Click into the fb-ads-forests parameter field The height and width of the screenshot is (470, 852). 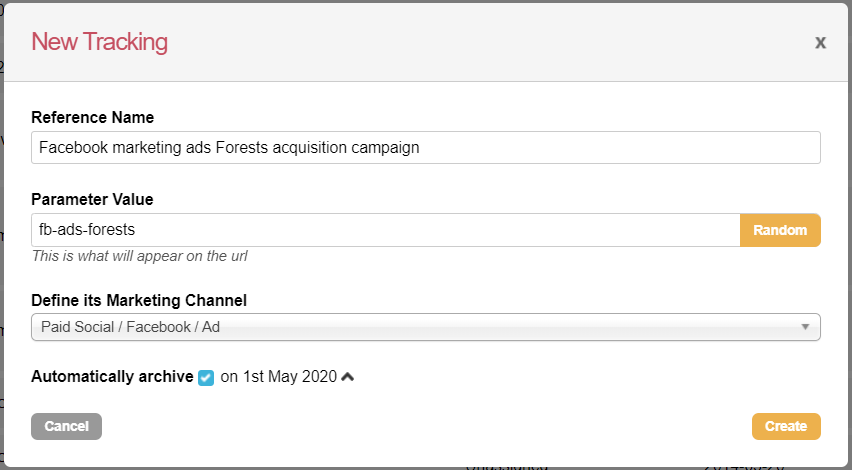tap(385, 230)
